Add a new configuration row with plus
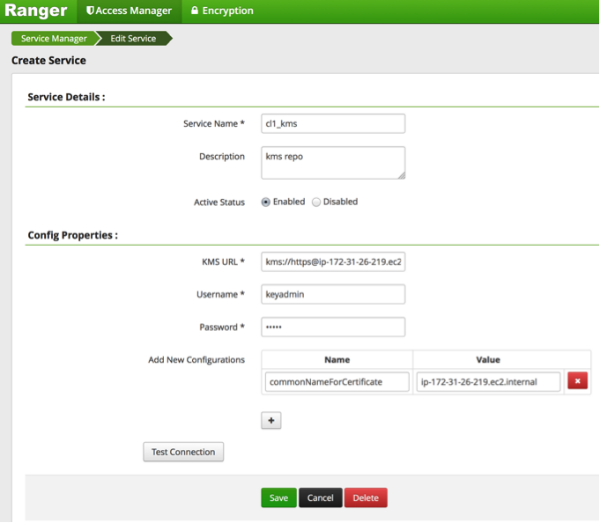This screenshot has height=523, width=600. [270, 421]
